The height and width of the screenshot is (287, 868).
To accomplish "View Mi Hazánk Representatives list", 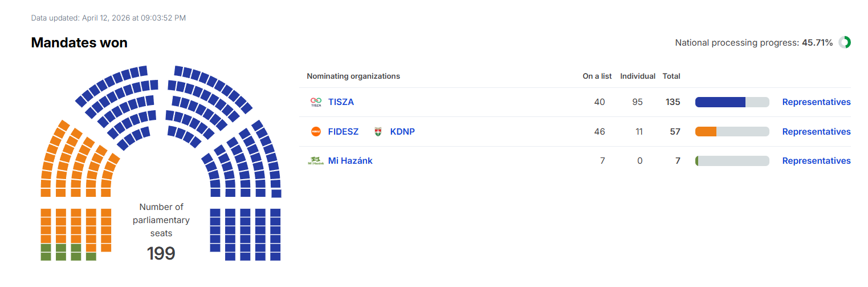I will point(816,161).
